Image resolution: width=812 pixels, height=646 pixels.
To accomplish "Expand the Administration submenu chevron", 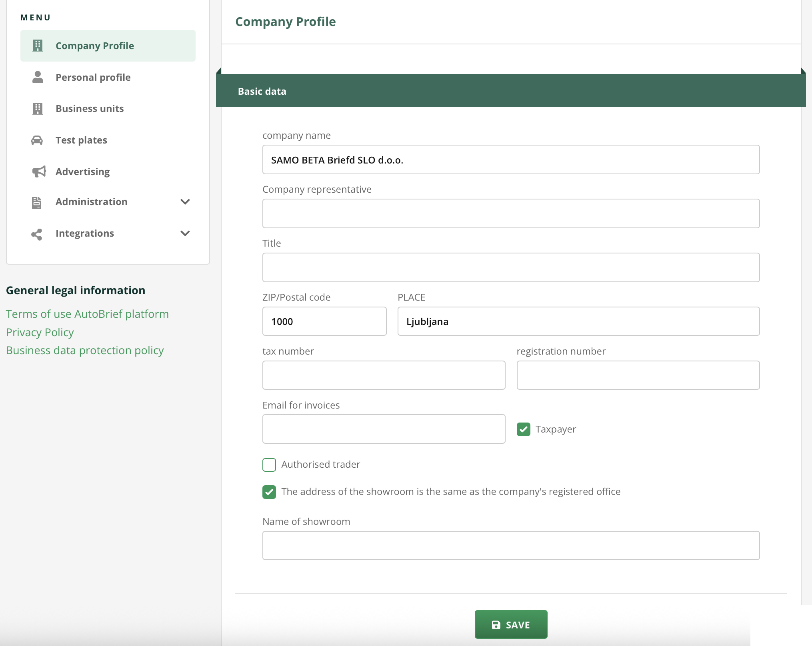I will point(185,202).
